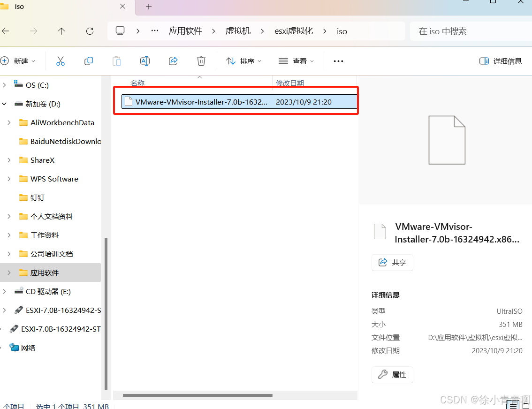Click the Copy icon in toolbar

click(x=89, y=61)
